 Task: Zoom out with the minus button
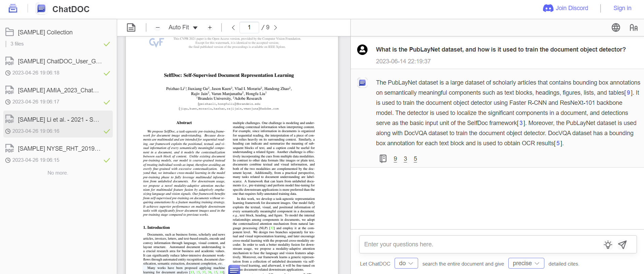click(158, 28)
